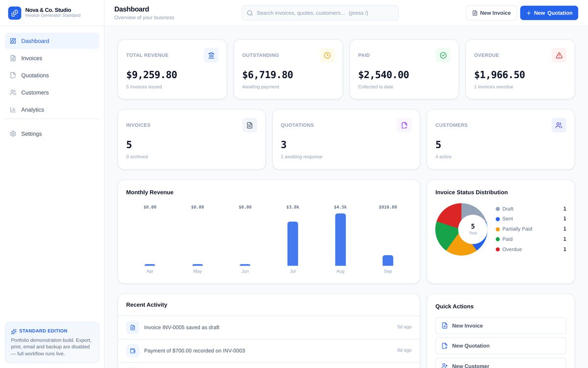Click the Nova & Co. Studio logo icon
This screenshot has height=368, width=588.
point(15,13)
